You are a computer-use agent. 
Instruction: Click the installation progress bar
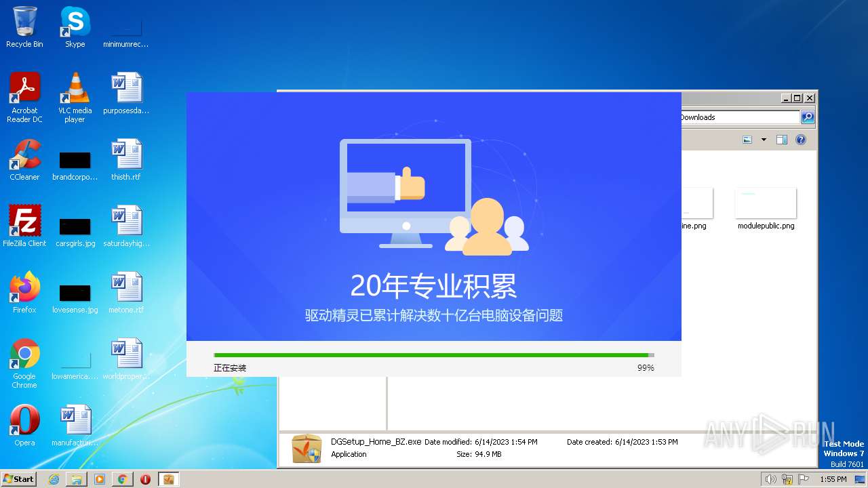(x=434, y=355)
